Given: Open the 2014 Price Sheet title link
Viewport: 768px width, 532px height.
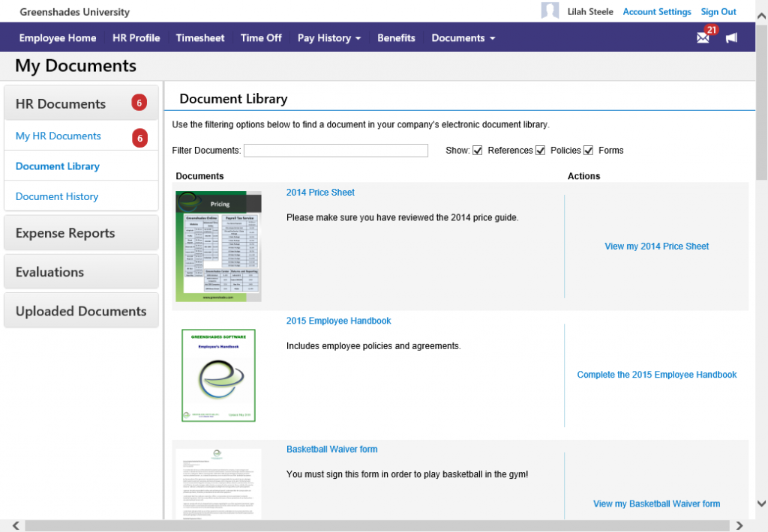Looking at the screenshot, I should point(320,193).
